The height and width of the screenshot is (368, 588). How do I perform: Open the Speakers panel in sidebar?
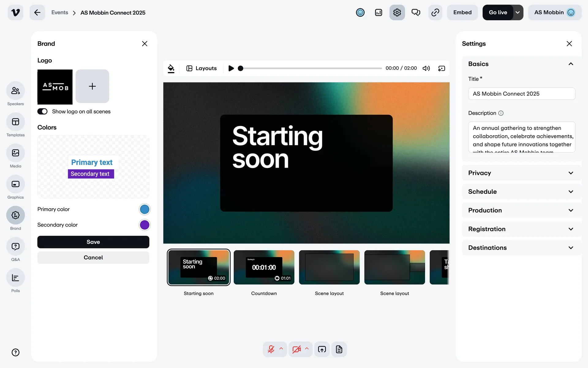pyautogui.click(x=15, y=91)
